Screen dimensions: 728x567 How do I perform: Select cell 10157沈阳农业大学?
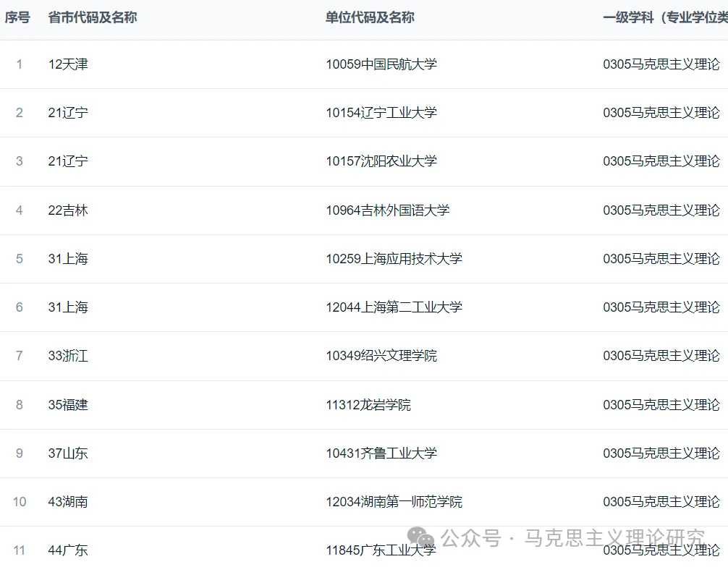click(381, 161)
